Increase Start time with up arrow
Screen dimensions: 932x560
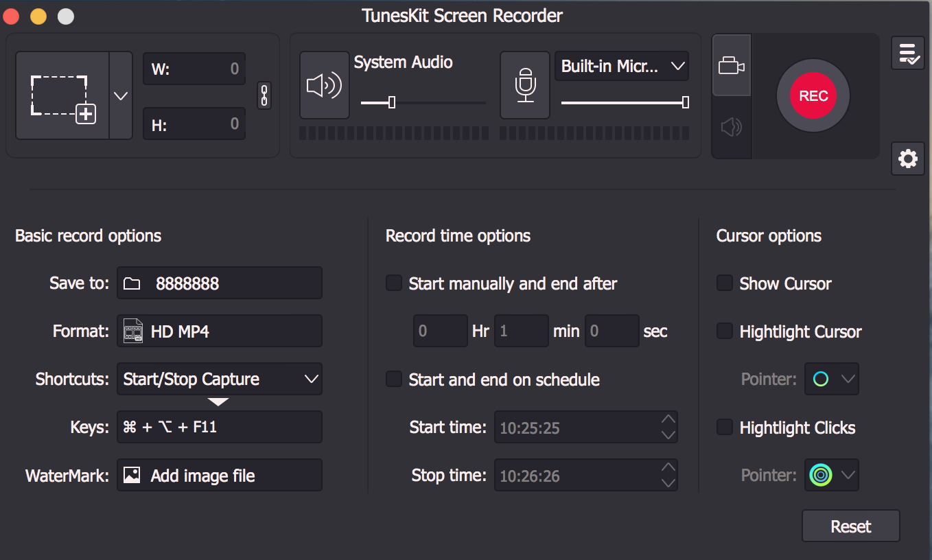pos(668,419)
